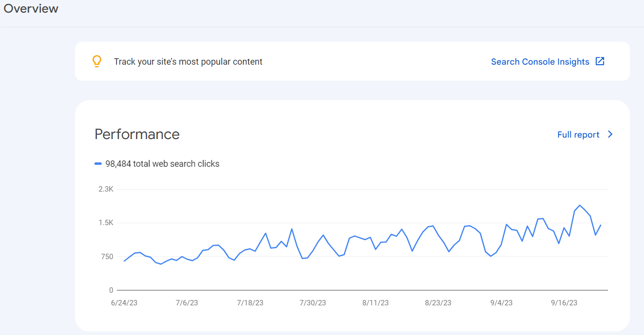The width and height of the screenshot is (644, 335).
Task: Click the 2.3K y-axis label
Action: click(x=107, y=189)
